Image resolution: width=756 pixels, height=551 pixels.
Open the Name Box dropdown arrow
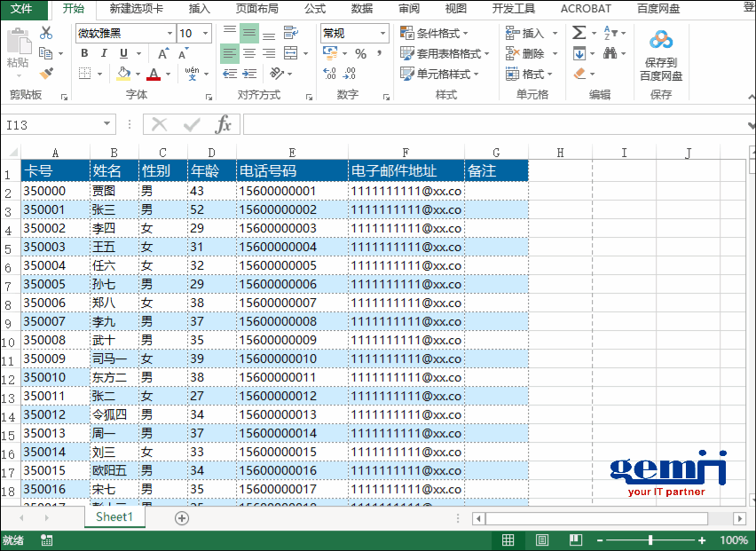pyautogui.click(x=107, y=125)
